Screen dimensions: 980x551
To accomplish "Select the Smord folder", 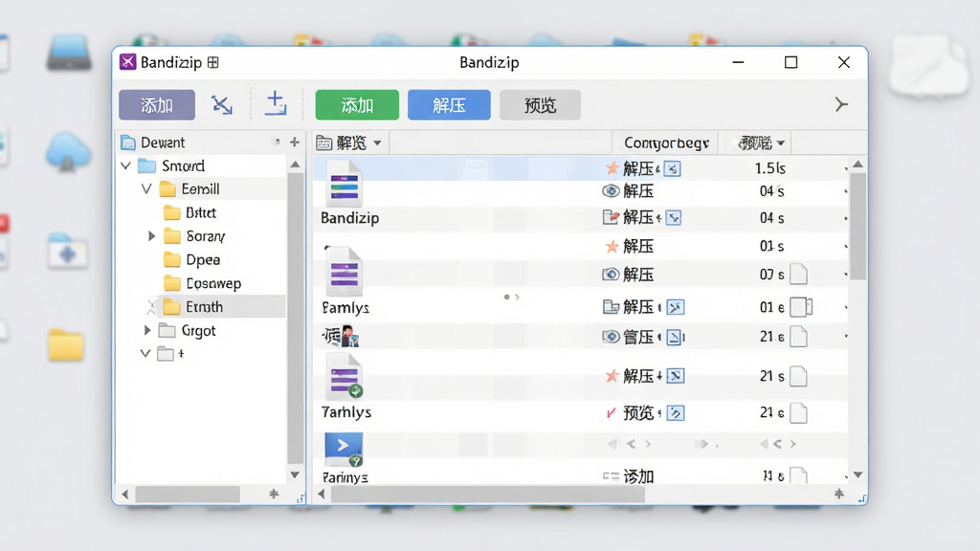I will [183, 166].
